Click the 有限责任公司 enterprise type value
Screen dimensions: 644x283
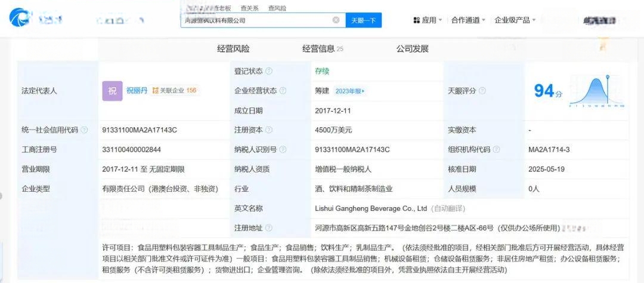160,189
